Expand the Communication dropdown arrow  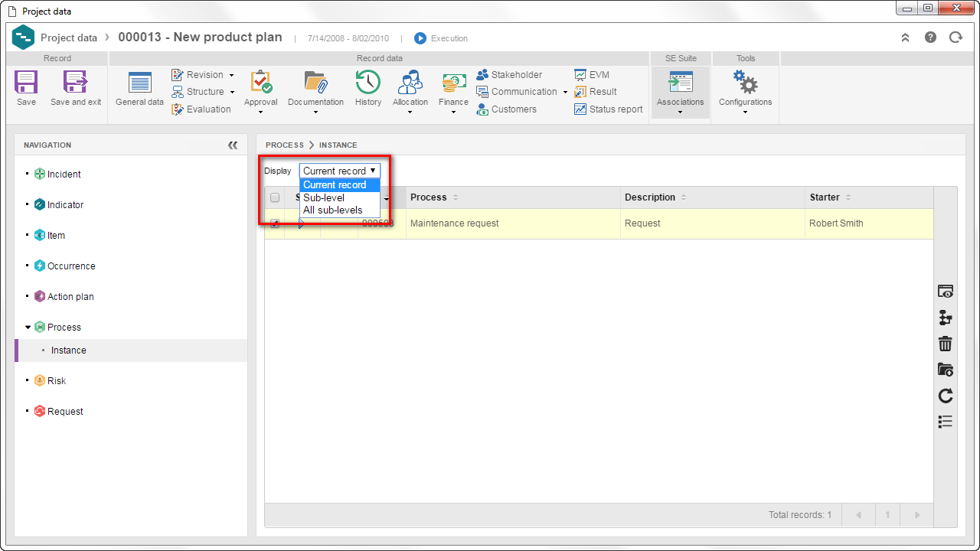point(565,93)
